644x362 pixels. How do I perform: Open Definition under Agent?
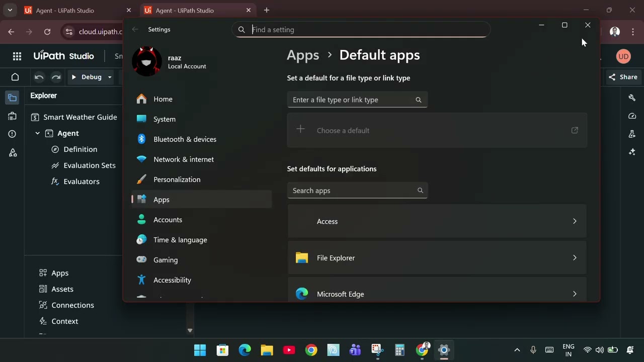(74, 149)
